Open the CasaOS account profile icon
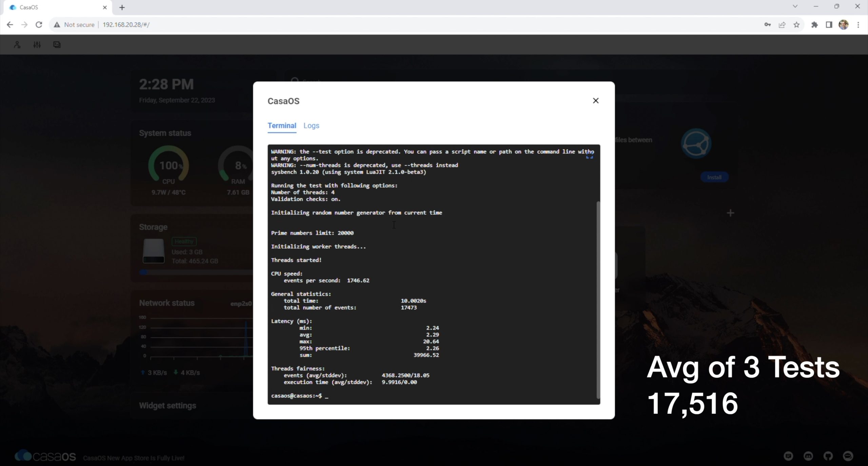 (x=17, y=44)
